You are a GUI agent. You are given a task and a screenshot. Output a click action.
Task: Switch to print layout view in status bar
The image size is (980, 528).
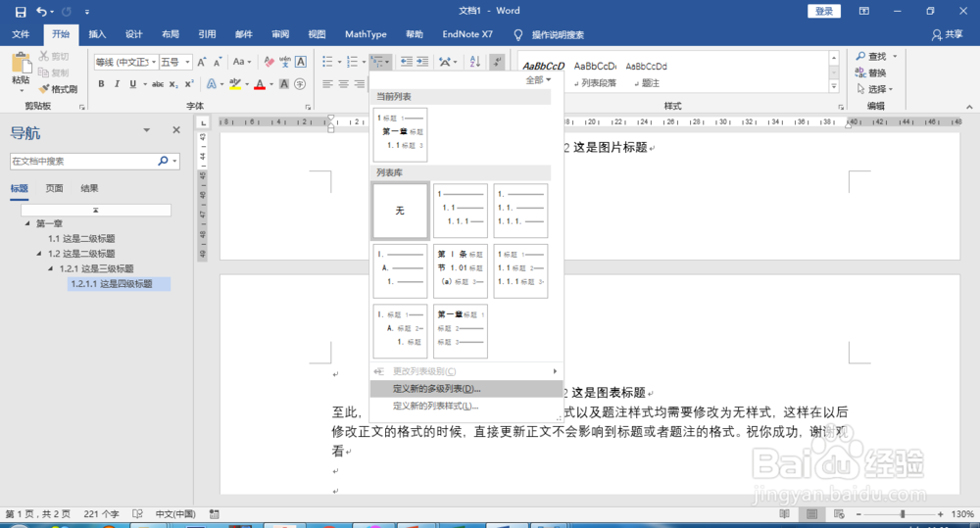click(811, 514)
